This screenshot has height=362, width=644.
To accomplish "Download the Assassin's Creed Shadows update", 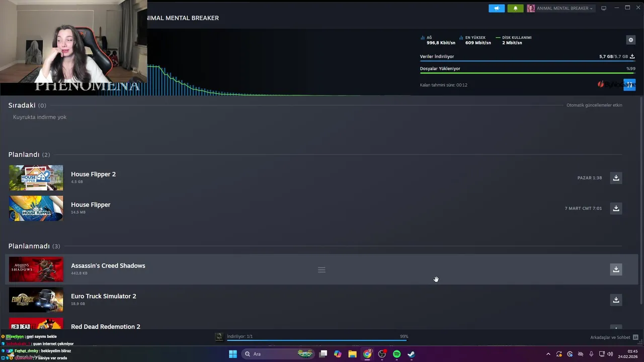I will pyautogui.click(x=616, y=269).
